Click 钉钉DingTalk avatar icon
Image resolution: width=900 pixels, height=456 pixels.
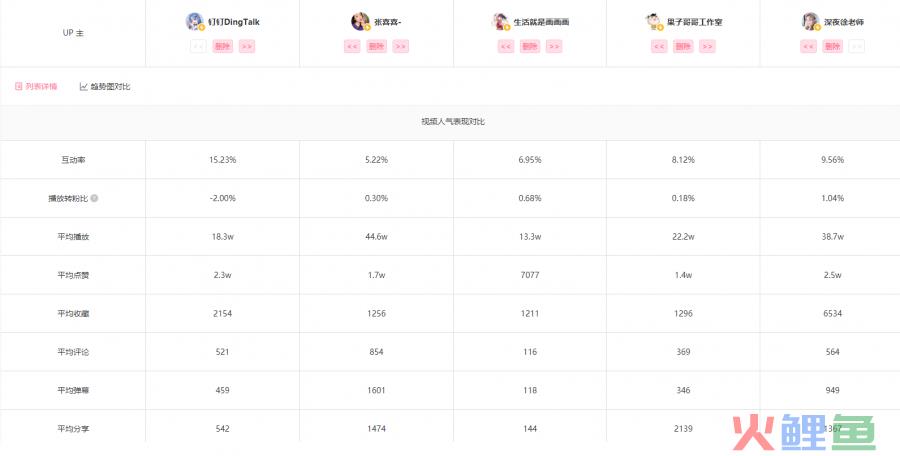[195, 21]
